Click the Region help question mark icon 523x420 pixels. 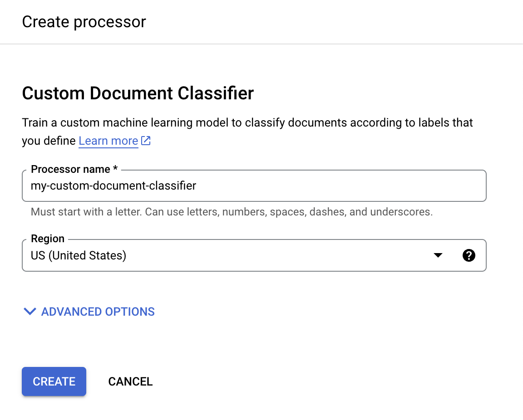469,255
